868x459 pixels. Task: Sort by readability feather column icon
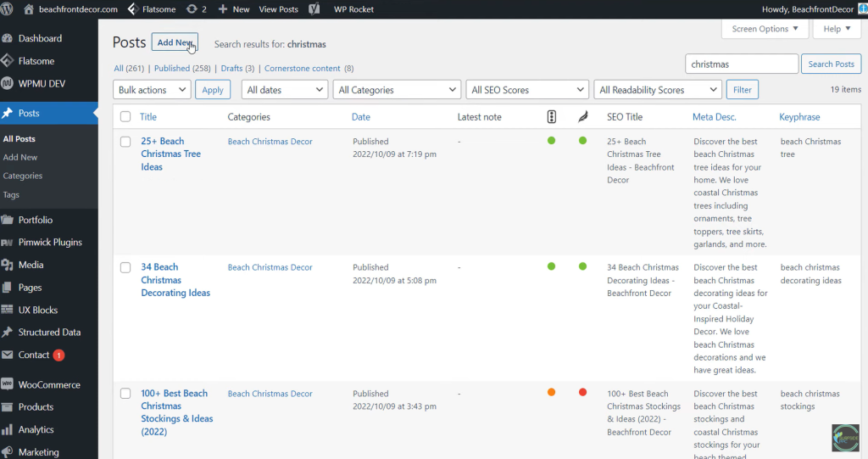point(583,116)
